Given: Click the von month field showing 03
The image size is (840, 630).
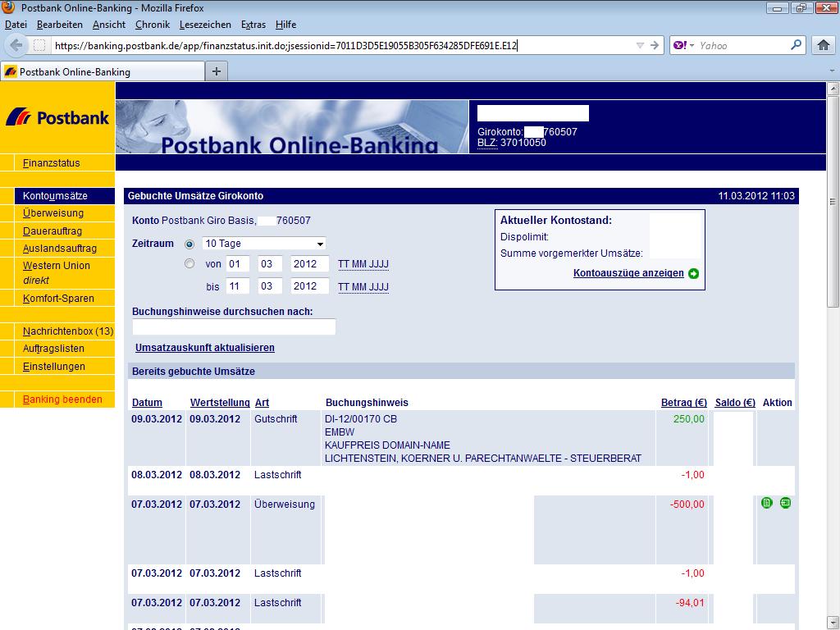Looking at the screenshot, I should (269, 263).
